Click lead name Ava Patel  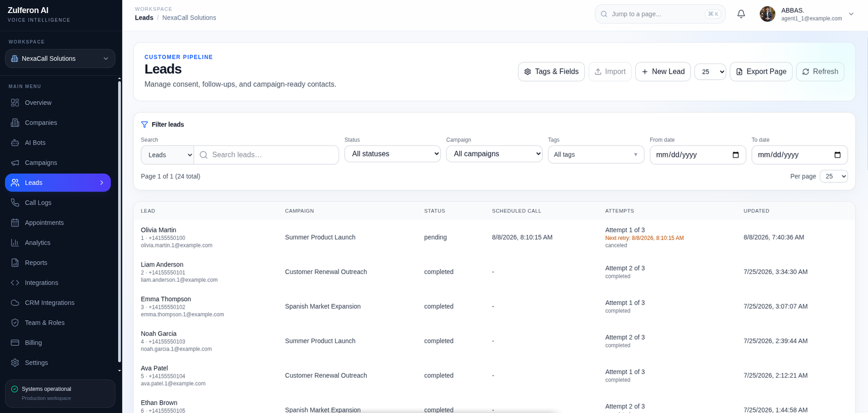point(155,368)
